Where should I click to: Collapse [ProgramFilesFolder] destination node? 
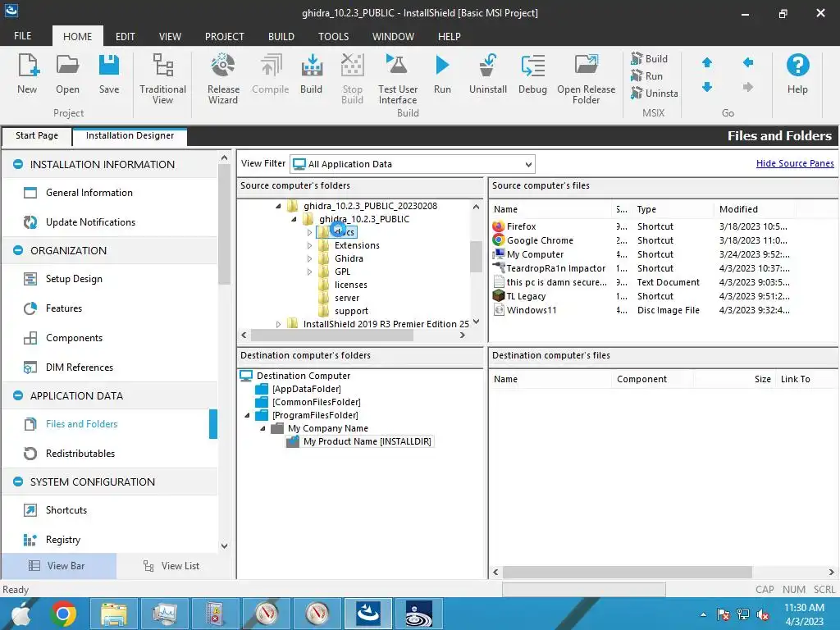[247, 415]
